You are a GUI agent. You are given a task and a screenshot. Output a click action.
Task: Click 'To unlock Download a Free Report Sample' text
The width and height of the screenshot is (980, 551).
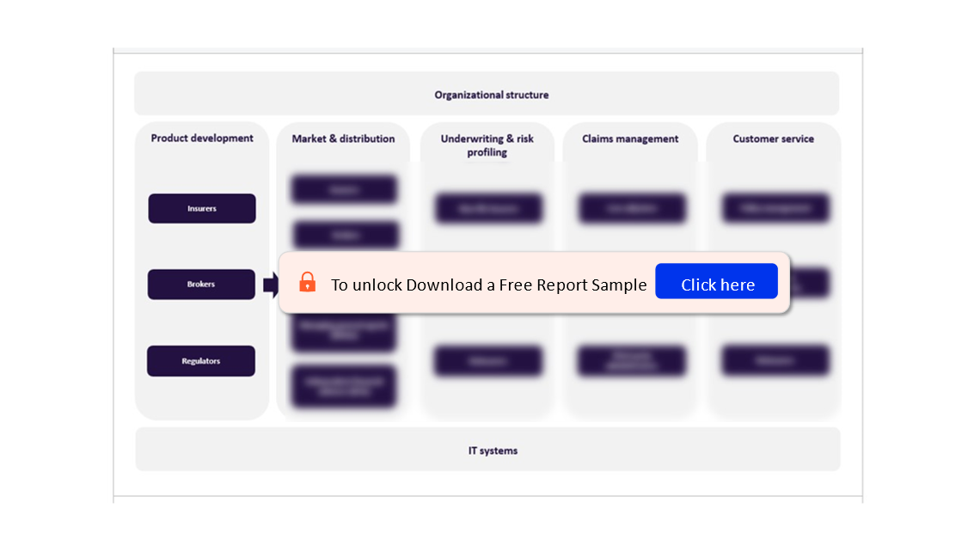tap(489, 285)
